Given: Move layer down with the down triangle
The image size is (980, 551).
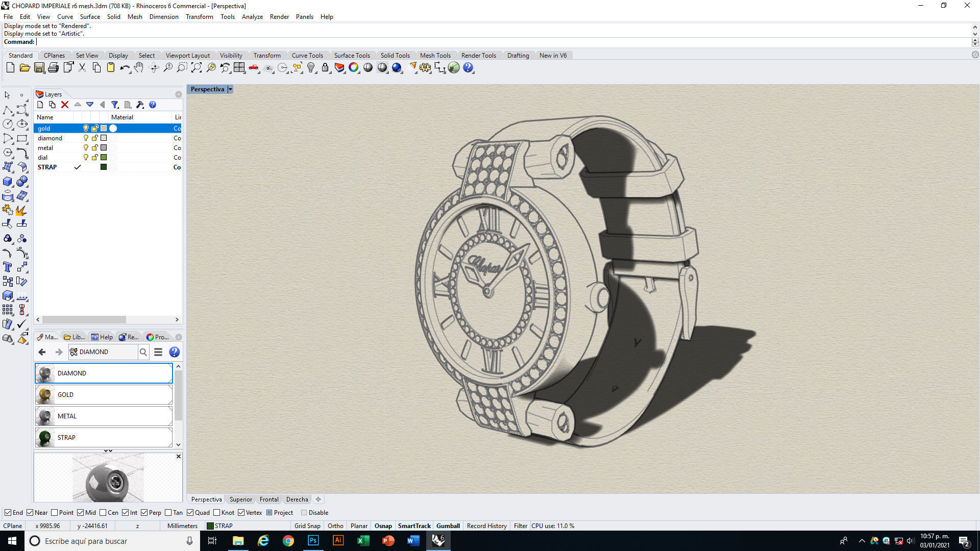Looking at the screenshot, I should 90,105.
